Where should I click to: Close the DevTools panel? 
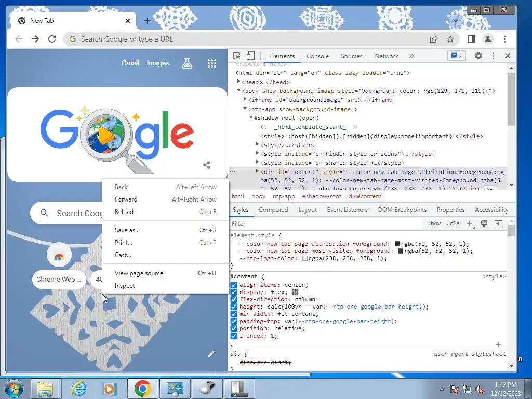[x=508, y=56]
